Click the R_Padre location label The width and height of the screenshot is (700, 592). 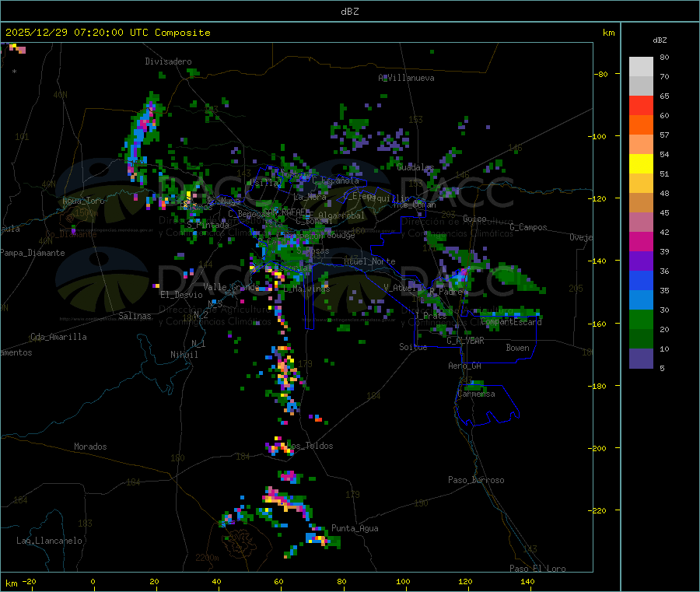pos(446,292)
